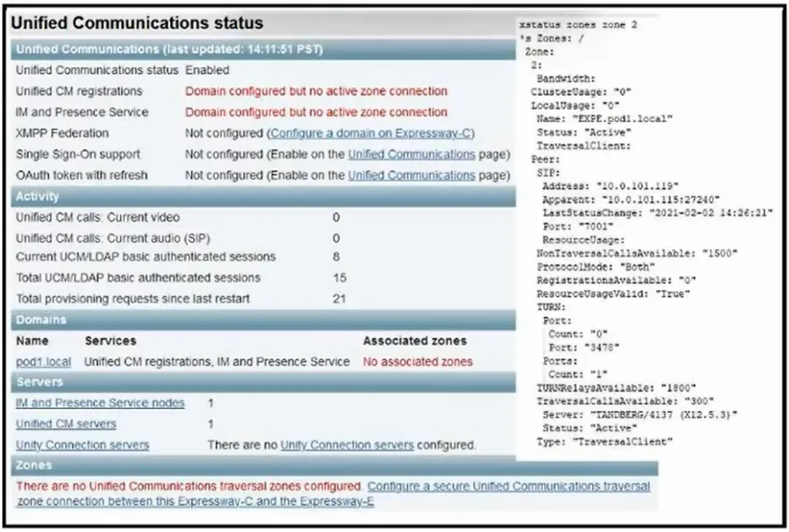Select the ClusterUsage '0' line
Screen dimensions: 789x532
(580, 92)
